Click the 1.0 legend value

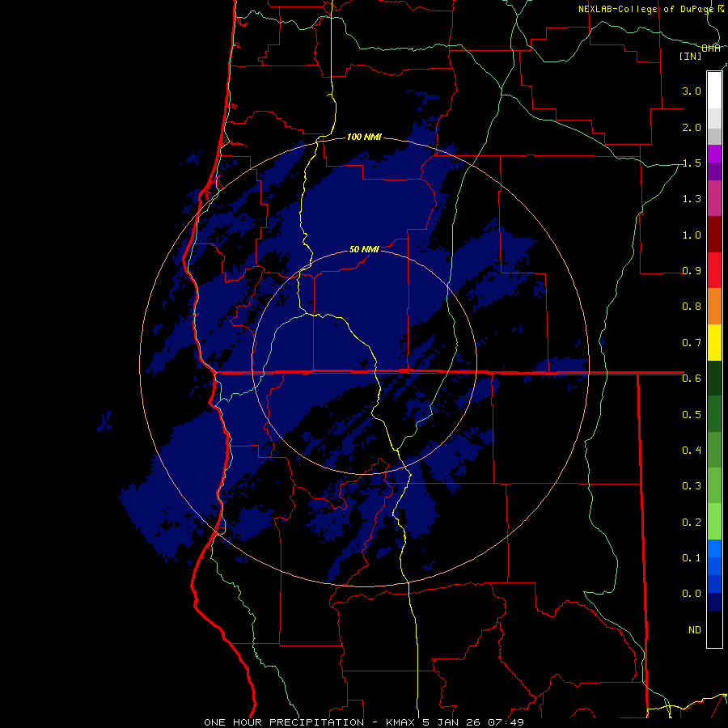click(x=692, y=235)
